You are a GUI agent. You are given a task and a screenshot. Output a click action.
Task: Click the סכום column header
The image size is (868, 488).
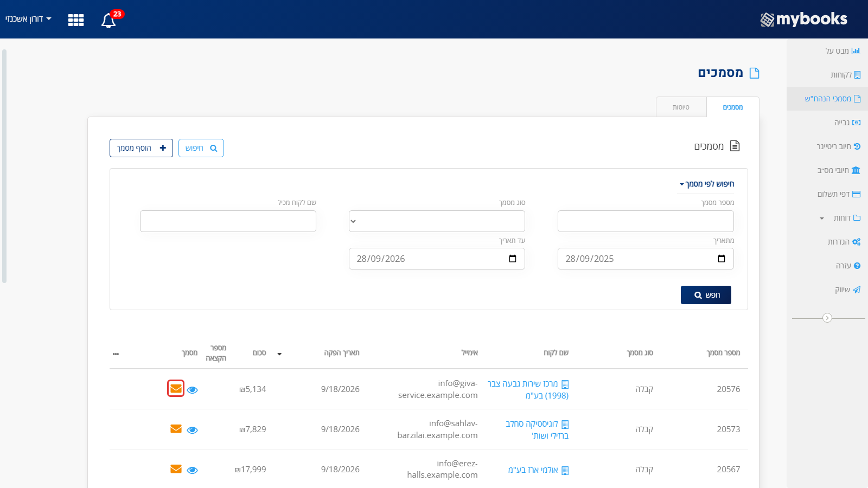point(259,353)
